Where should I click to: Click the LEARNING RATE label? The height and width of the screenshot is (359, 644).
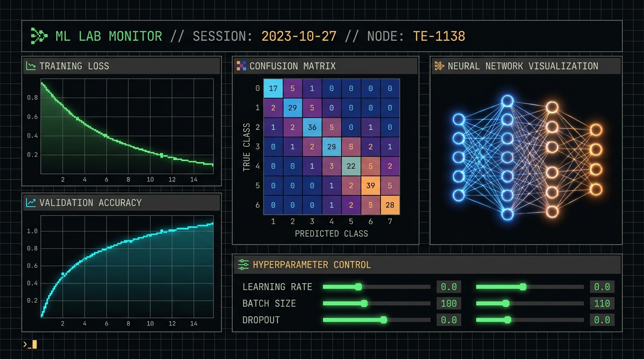coord(277,287)
